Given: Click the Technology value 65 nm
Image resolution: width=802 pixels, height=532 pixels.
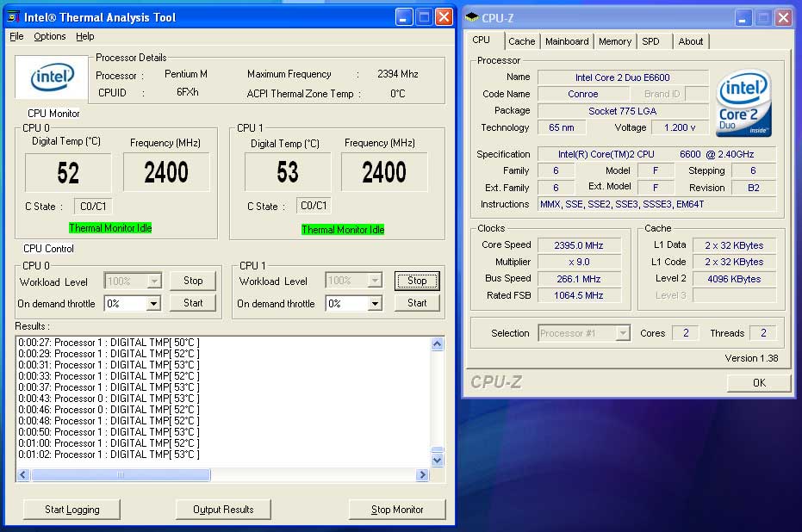Looking at the screenshot, I should pos(561,127).
